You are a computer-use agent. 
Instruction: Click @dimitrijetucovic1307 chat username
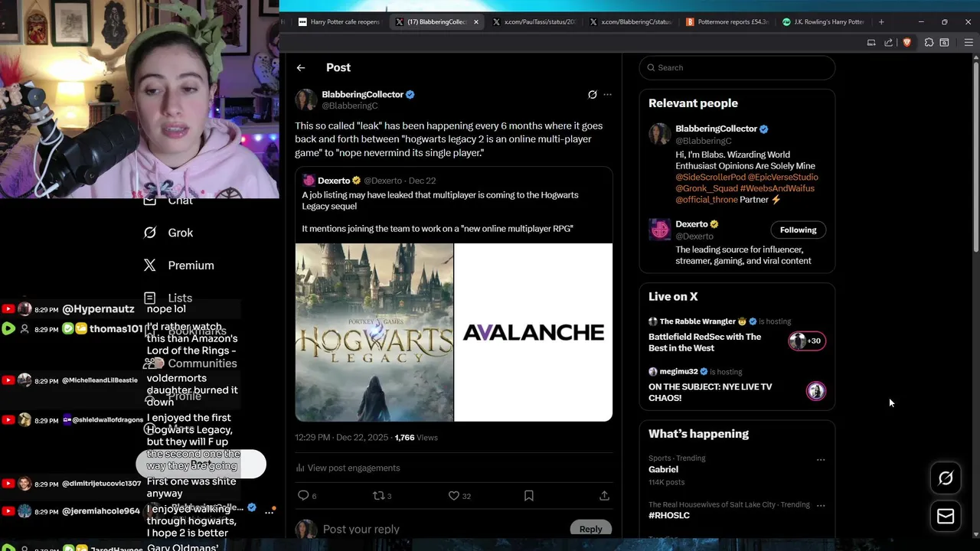102,484
